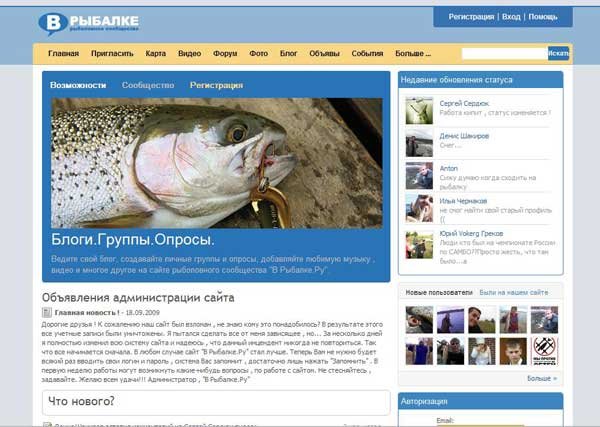The width and height of the screenshot is (600, 427).
Task: Open Илья Черняков's avatar thumbnail
Action: click(419, 208)
